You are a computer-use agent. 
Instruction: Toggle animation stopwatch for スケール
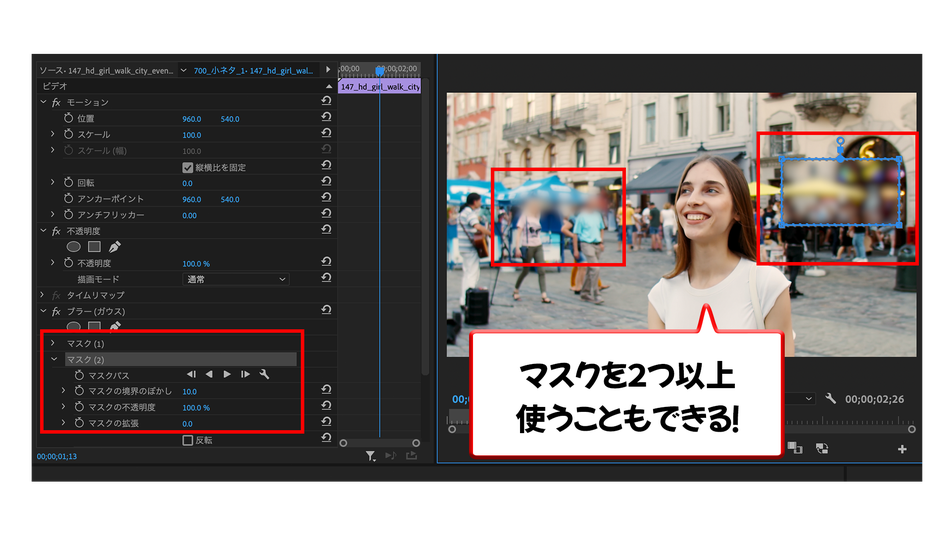click(68, 134)
